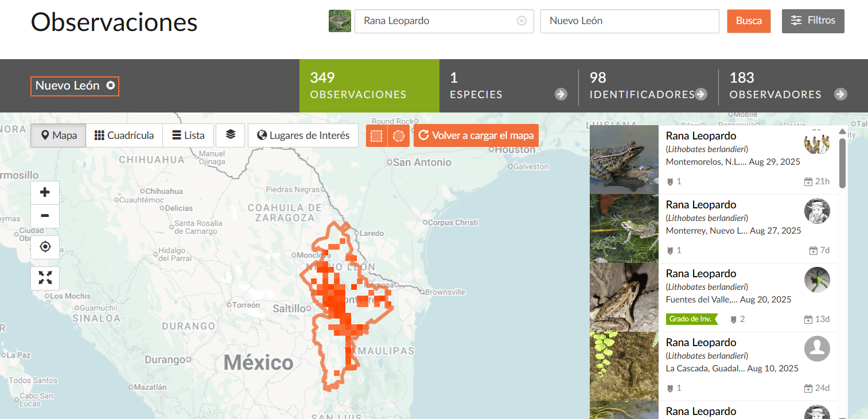Toggle fullscreen map with expand arrows icon
The height and width of the screenshot is (419, 868).
(x=45, y=278)
